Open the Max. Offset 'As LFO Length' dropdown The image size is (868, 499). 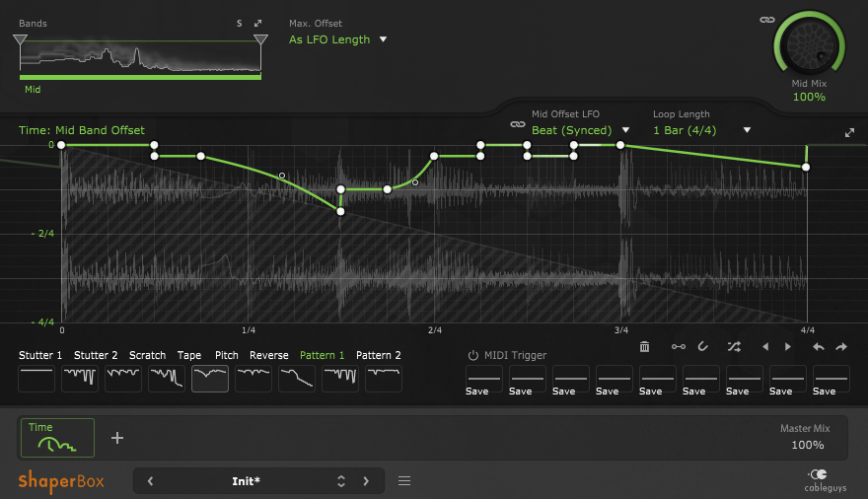pyautogui.click(x=337, y=39)
